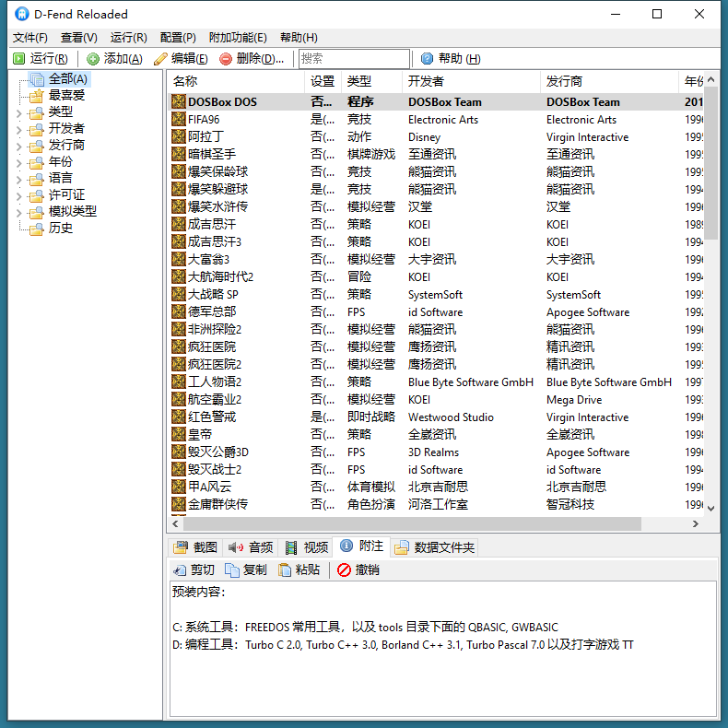Expand the 类型 tree node
Image resolution: width=728 pixels, height=728 pixels.
tap(18, 112)
